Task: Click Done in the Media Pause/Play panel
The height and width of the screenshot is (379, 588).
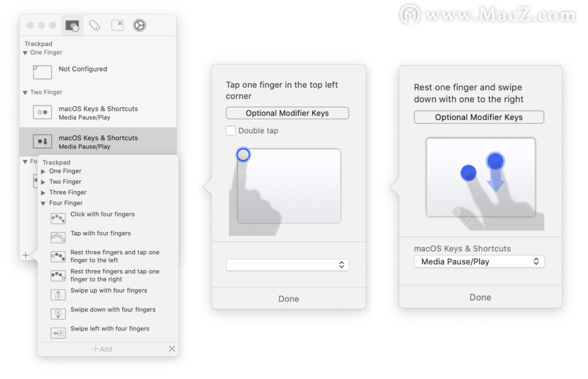Action: pos(480,297)
